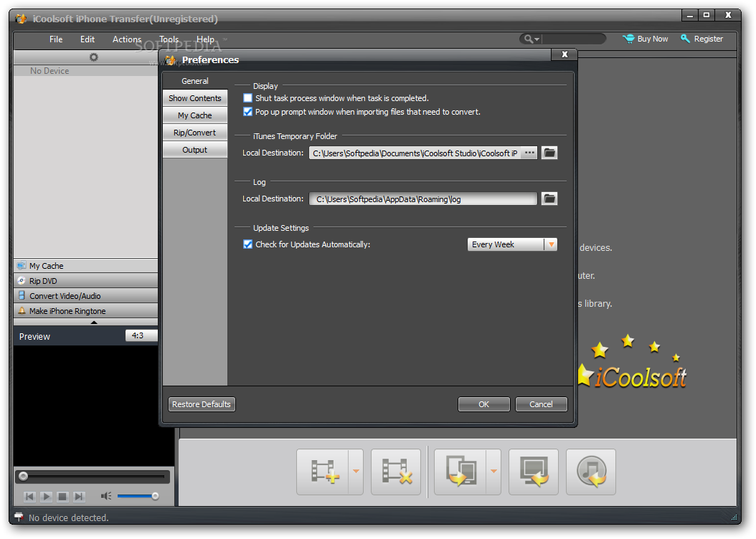Open the Help menu
This screenshot has width=756, height=539.
pos(205,39)
